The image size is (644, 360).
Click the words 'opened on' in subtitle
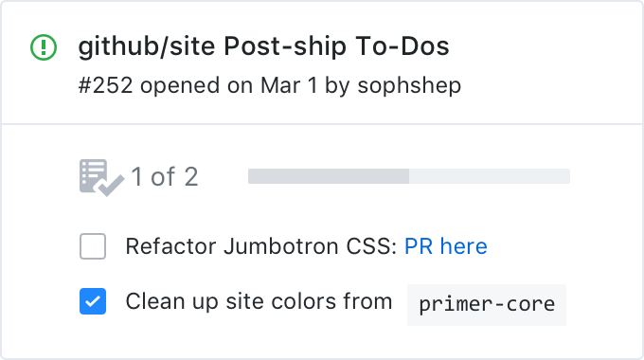[196, 86]
